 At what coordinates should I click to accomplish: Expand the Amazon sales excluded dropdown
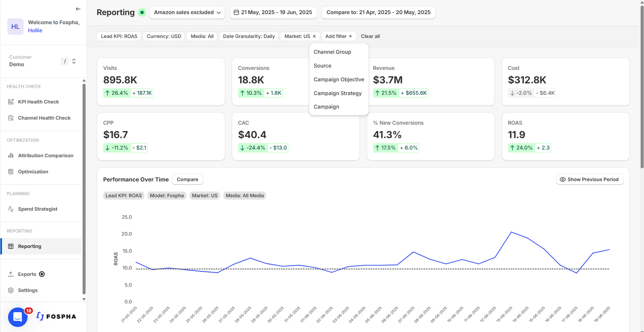pos(187,12)
